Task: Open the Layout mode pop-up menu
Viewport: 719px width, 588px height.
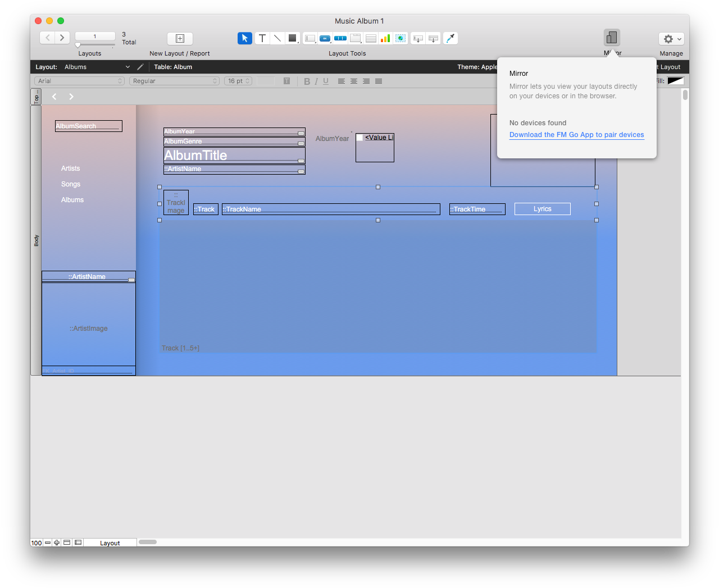Action: pos(110,543)
